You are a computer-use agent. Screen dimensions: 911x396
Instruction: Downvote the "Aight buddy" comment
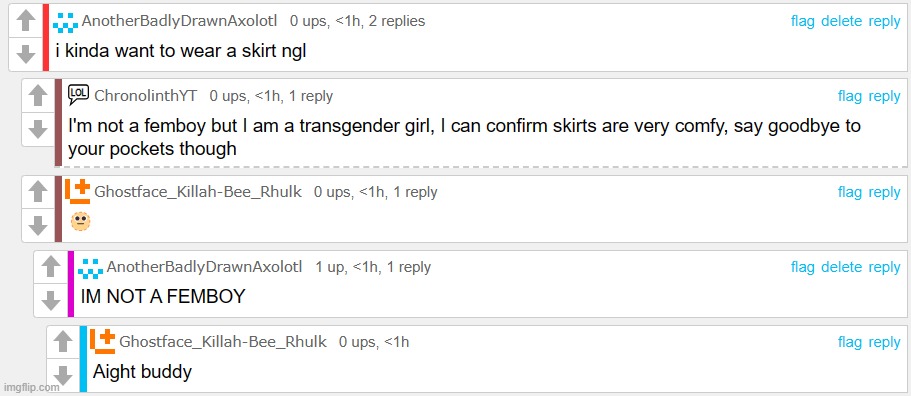tap(63, 375)
